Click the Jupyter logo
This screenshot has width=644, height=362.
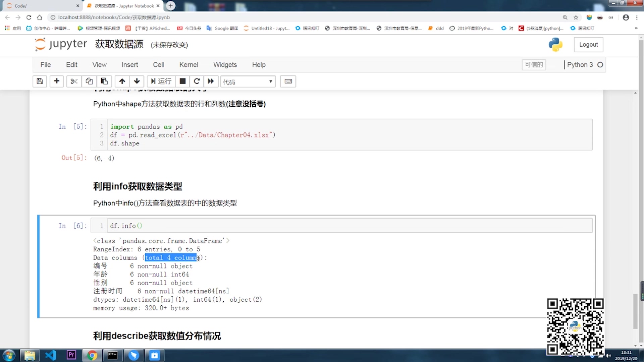pyautogui.click(x=60, y=44)
